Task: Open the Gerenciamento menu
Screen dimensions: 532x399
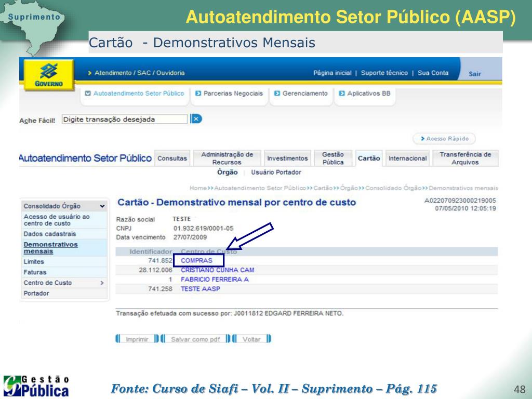Action: 305,94
